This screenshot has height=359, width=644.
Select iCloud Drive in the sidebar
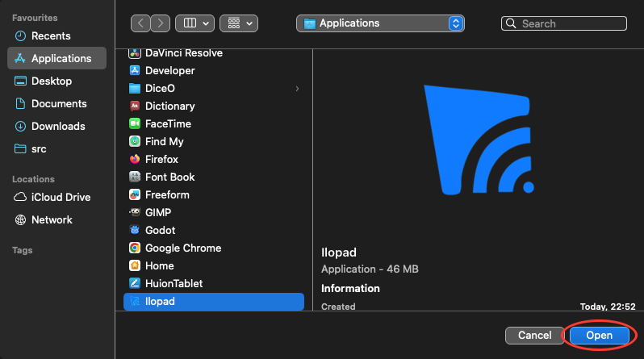(56, 197)
